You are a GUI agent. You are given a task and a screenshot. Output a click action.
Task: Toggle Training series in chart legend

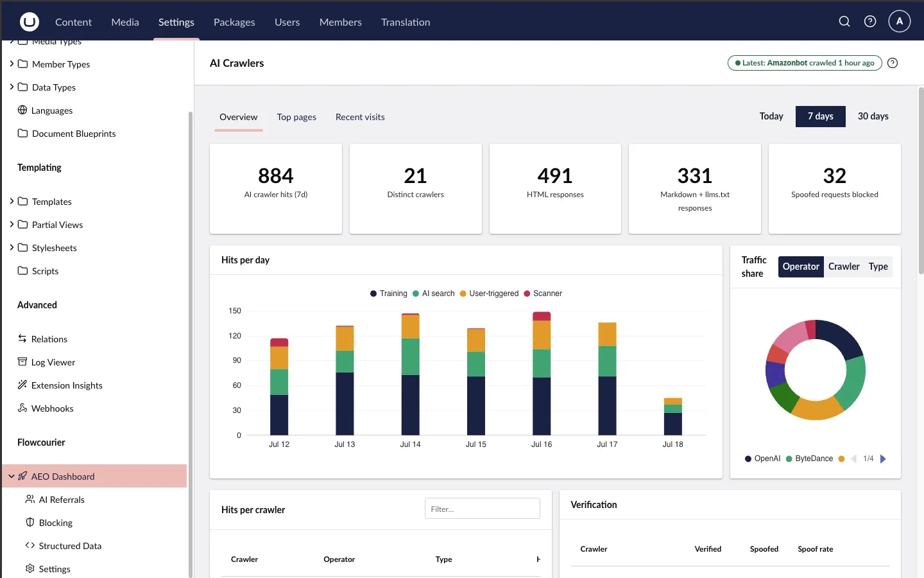click(389, 293)
